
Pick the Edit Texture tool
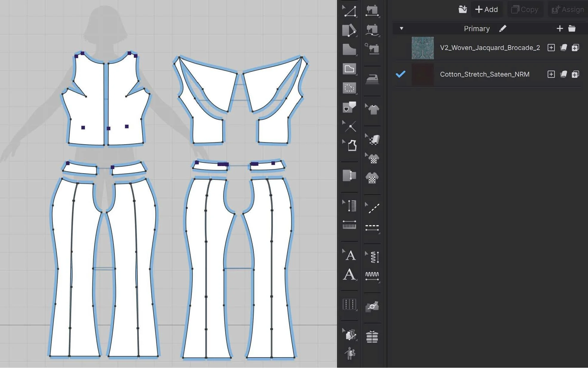(x=373, y=139)
